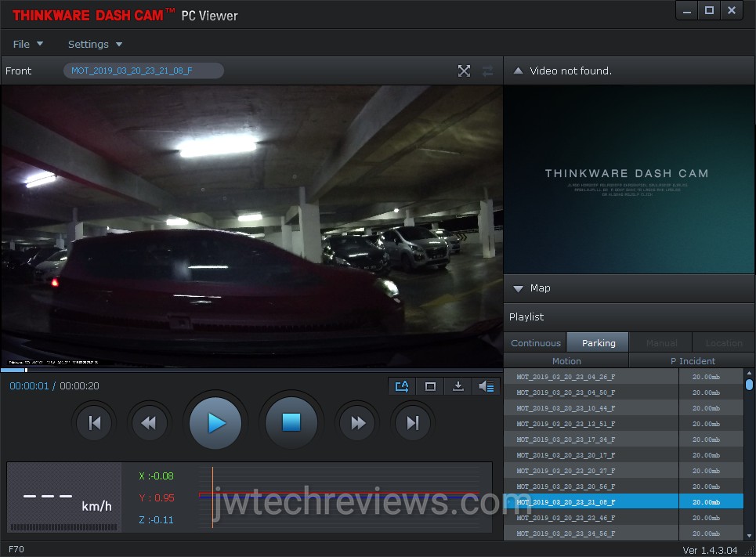The image size is (756, 557).
Task: Skip to next video file
Action: point(412,423)
